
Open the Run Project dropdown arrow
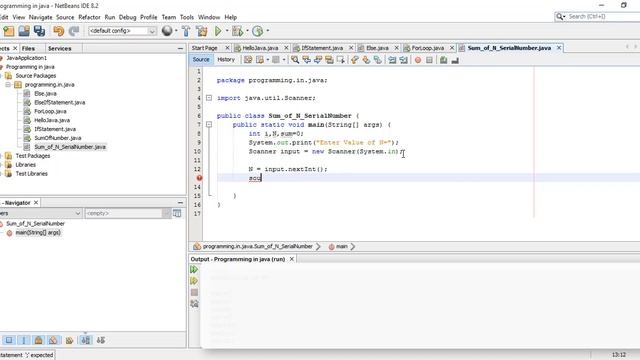(227, 31)
